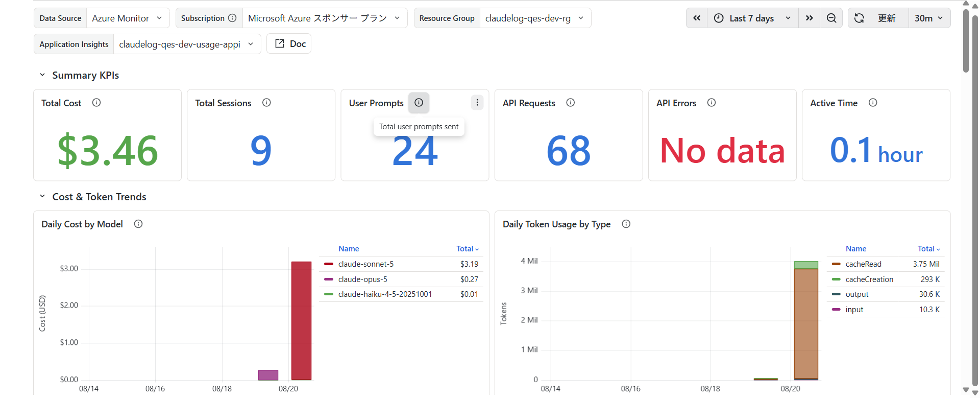Image resolution: width=980 pixels, height=398 pixels.
Task: Open the Last 7 days time picker
Action: pos(752,18)
